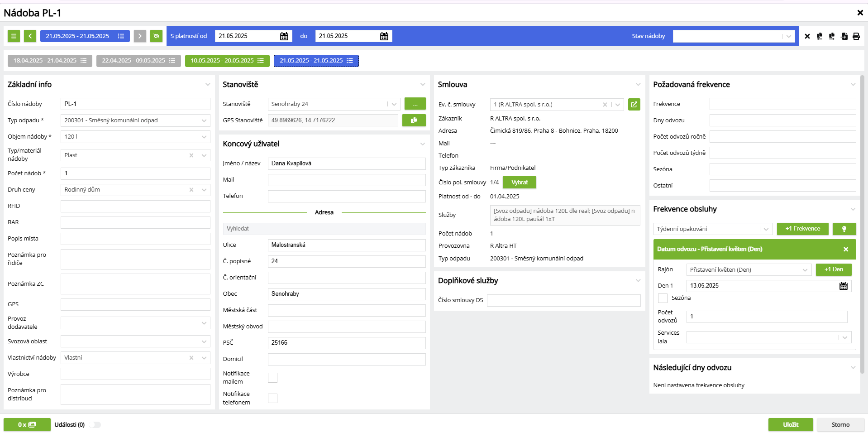The height and width of the screenshot is (433, 868).
Task: Select the 10.05.2025 - 20.05.2025 period tab
Action: tap(227, 61)
